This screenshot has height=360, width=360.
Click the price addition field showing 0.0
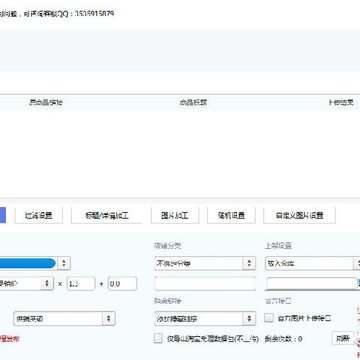point(122,284)
